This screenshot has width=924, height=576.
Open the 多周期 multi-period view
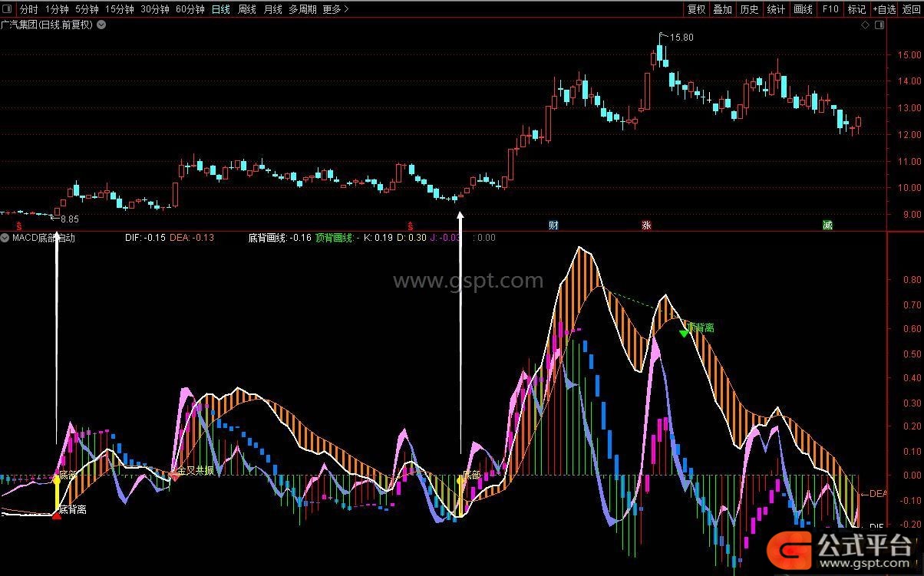(x=302, y=9)
